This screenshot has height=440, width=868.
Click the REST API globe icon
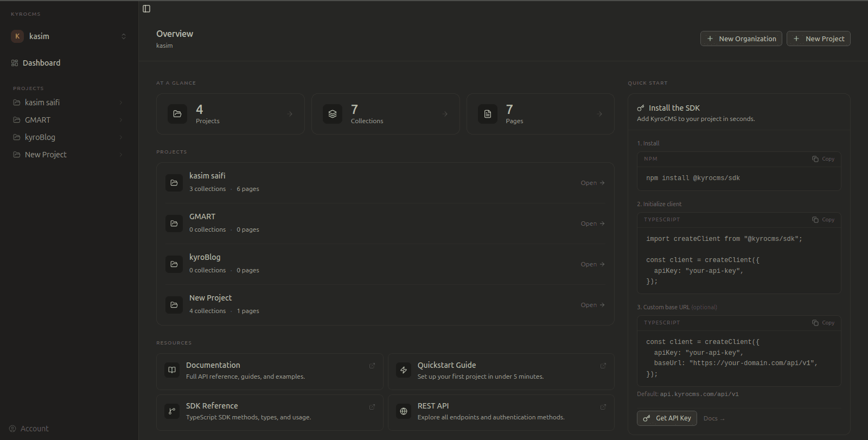[x=404, y=411]
